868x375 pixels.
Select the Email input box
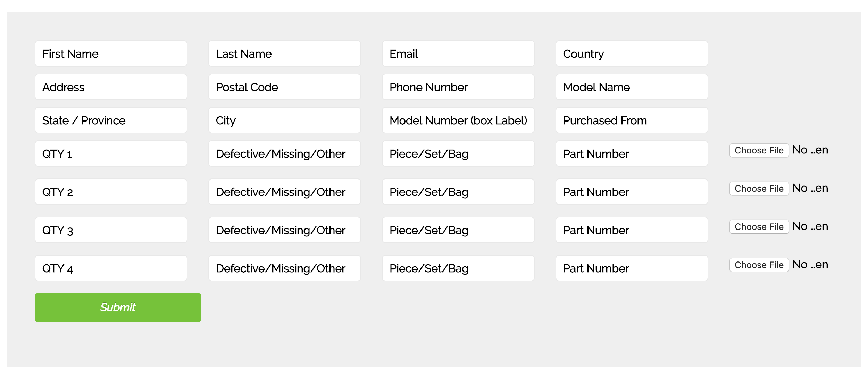[458, 54]
